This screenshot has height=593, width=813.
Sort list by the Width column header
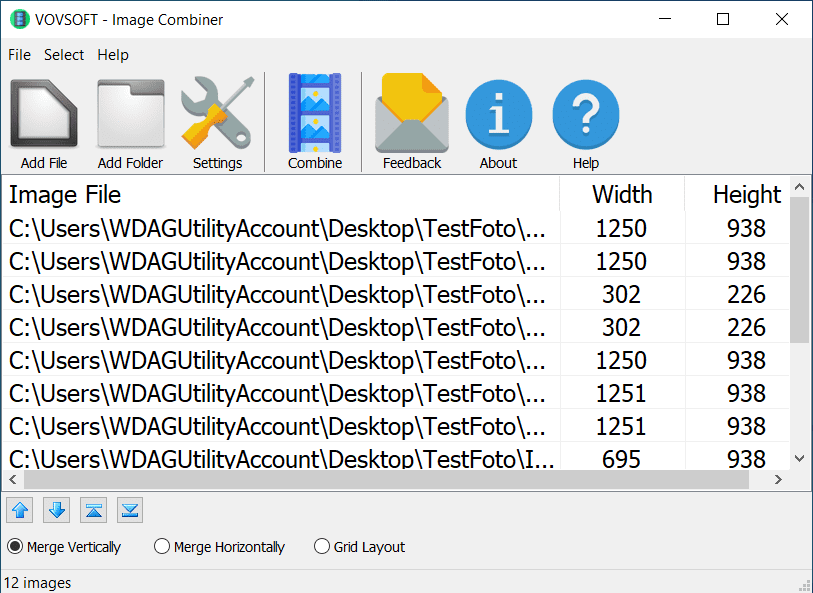click(x=621, y=194)
